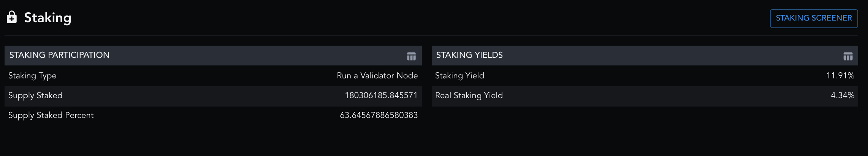Click the Staking Yield row label
This screenshot has width=868, height=156.
point(459,76)
